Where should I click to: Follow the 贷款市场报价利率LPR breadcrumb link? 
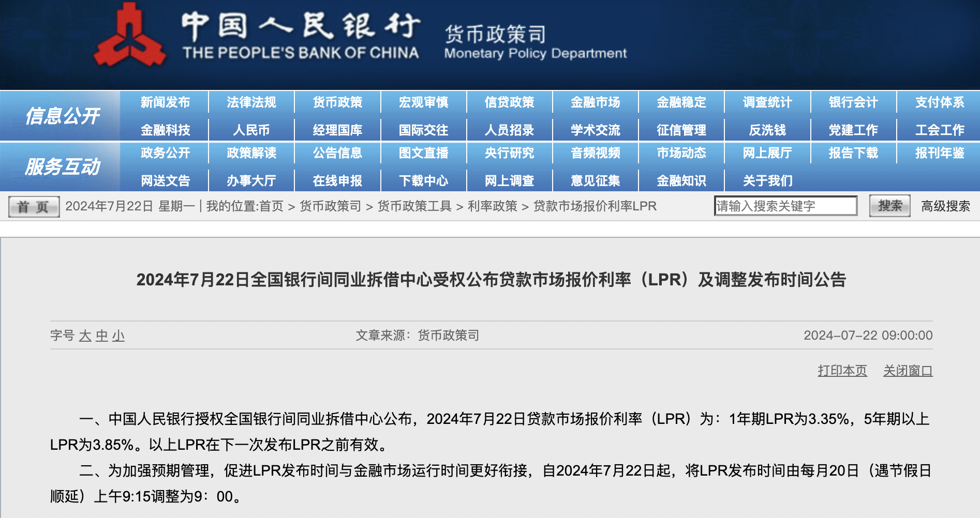[595, 206]
